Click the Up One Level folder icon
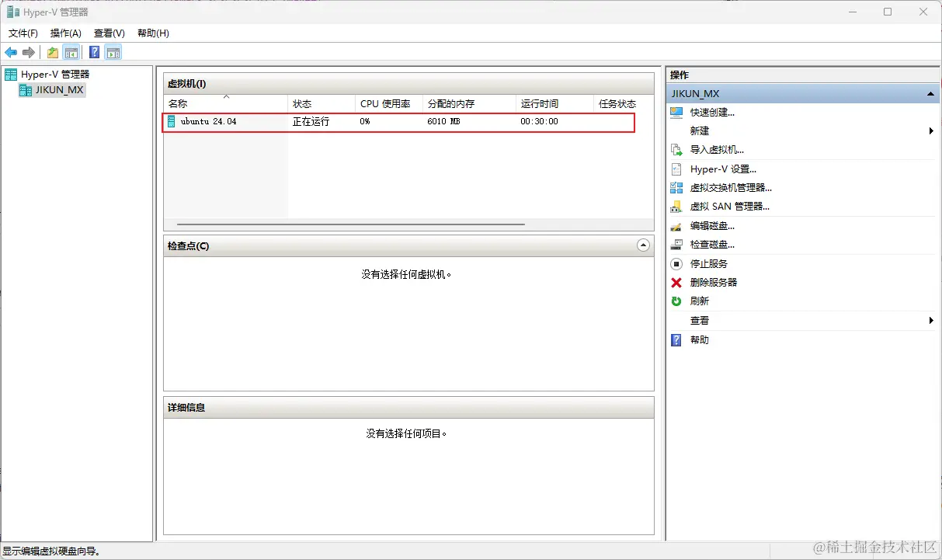The height and width of the screenshot is (560, 942). (53, 53)
